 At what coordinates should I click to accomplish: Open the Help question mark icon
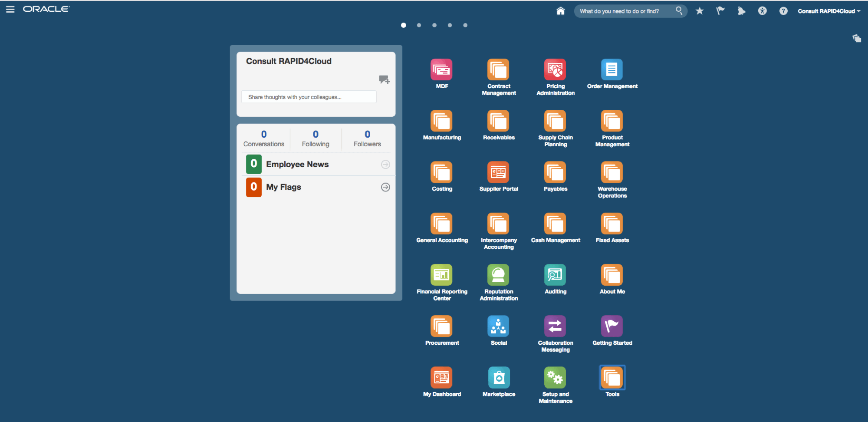click(x=783, y=11)
